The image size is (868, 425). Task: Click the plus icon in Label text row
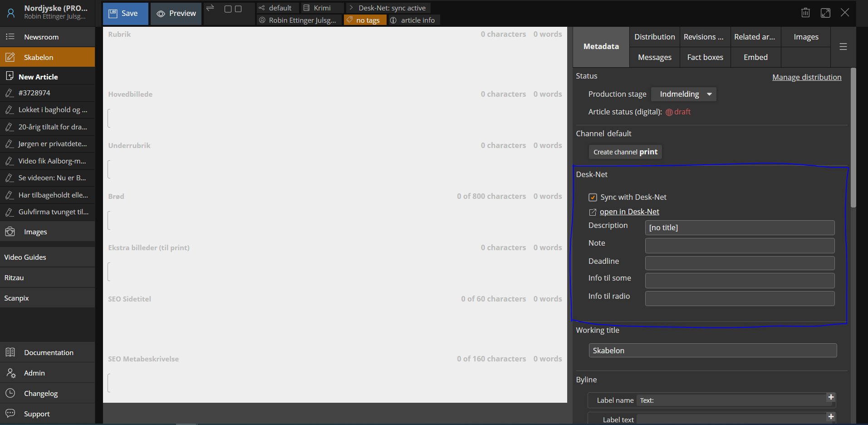tap(831, 417)
